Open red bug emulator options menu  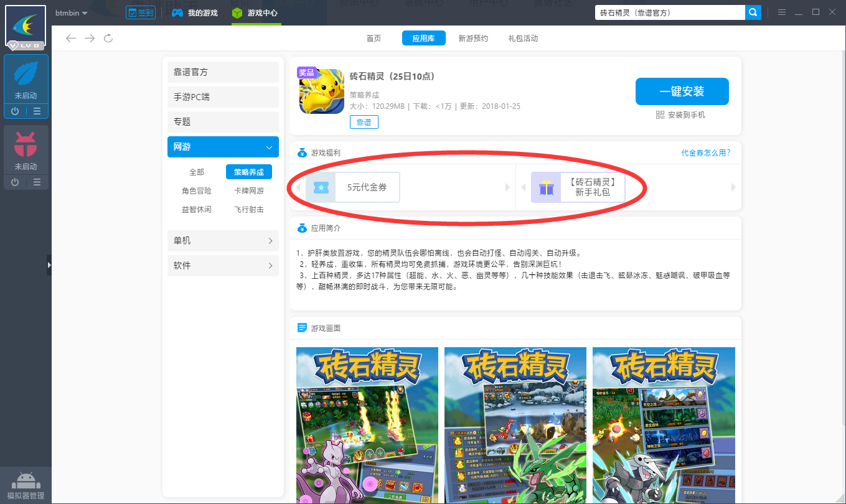coord(37,182)
